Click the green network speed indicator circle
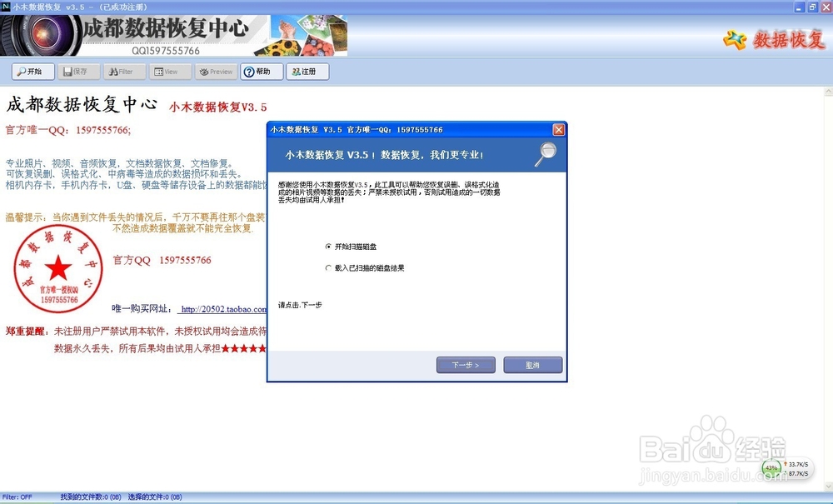Screen dimensions: 833x504 click(771, 468)
